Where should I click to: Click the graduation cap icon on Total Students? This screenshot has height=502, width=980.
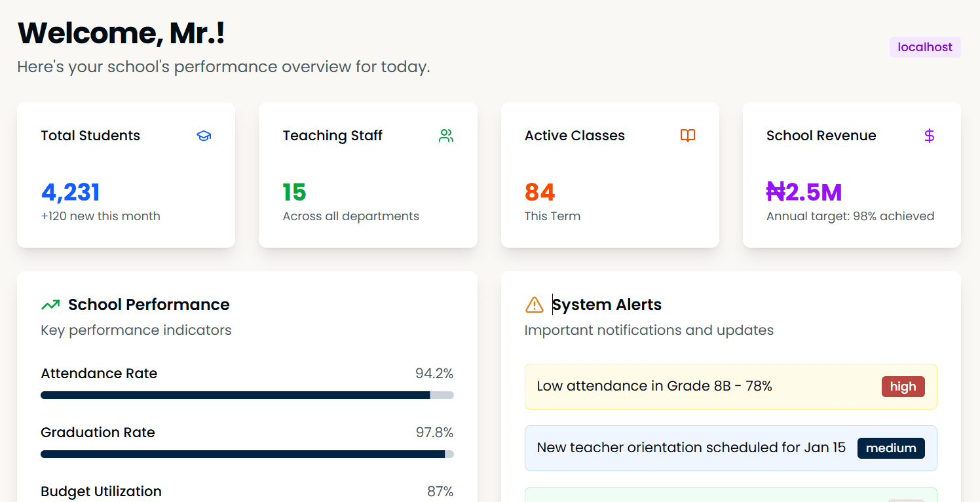(204, 136)
